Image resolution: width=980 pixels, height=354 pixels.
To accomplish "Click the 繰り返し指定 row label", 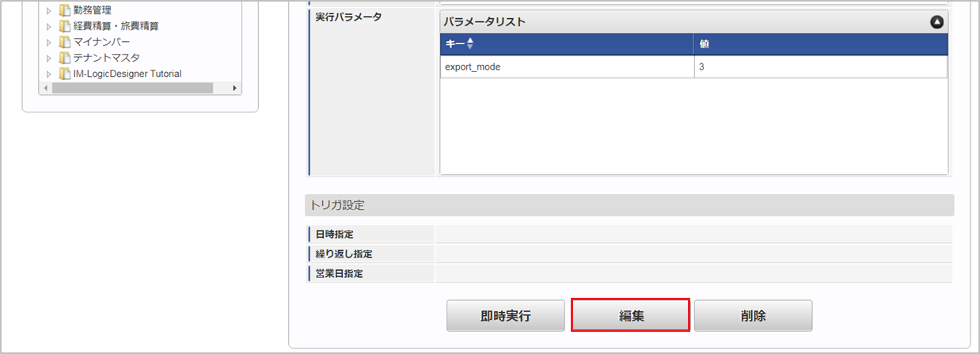I will pos(344,254).
